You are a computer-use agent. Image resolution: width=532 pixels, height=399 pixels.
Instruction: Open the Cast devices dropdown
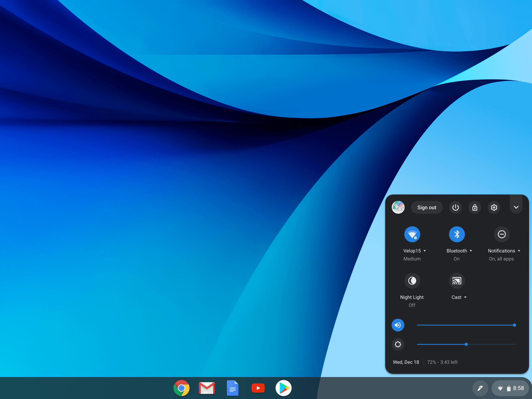459,297
